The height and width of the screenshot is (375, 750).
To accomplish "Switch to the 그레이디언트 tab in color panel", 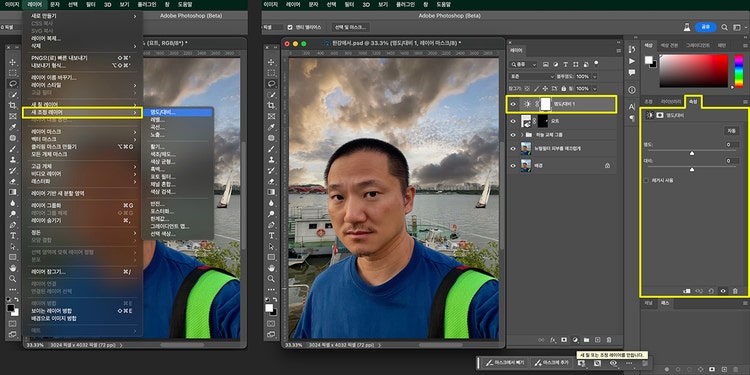I will pyautogui.click(x=698, y=45).
